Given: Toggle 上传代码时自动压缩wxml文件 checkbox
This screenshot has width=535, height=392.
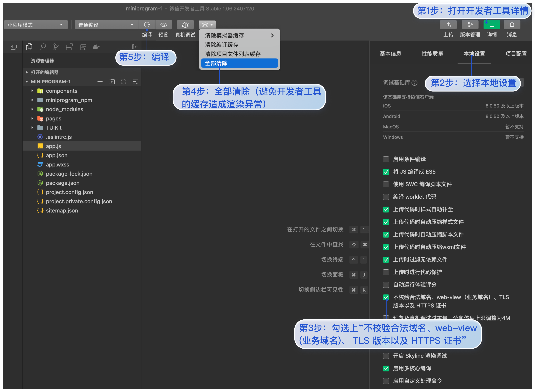Looking at the screenshot, I should point(386,247).
